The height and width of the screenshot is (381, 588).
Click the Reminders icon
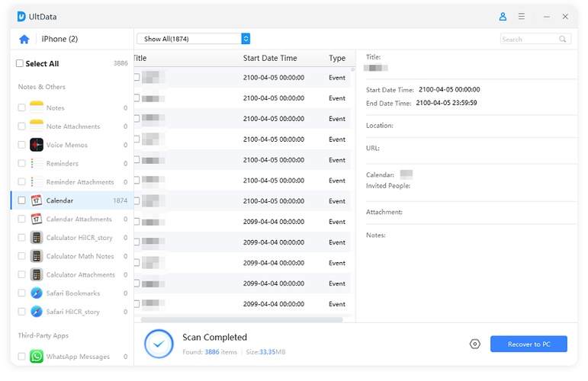click(x=37, y=163)
